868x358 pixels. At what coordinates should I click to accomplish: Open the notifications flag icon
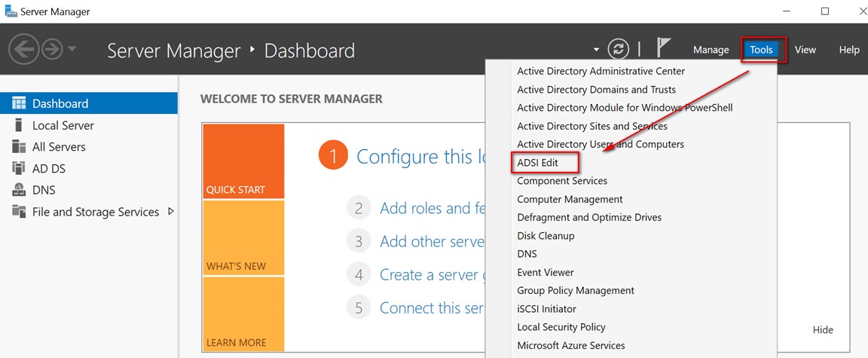(663, 48)
